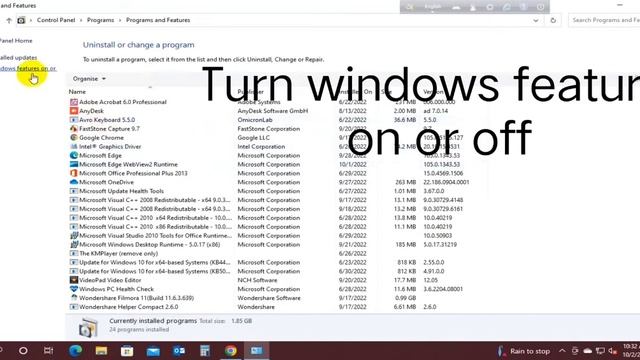Click the FastStone Capture 9.7 icon

point(73,129)
